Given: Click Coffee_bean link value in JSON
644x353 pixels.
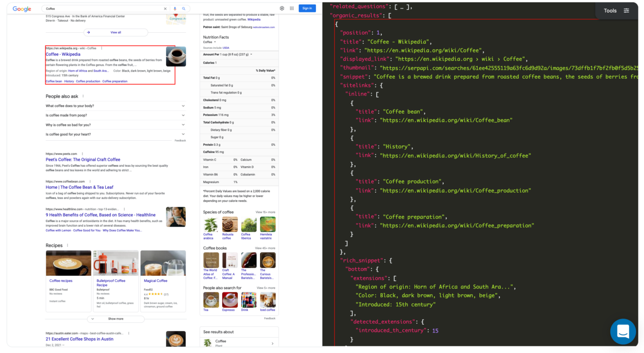Looking at the screenshot, I should (x=446, y=120).
